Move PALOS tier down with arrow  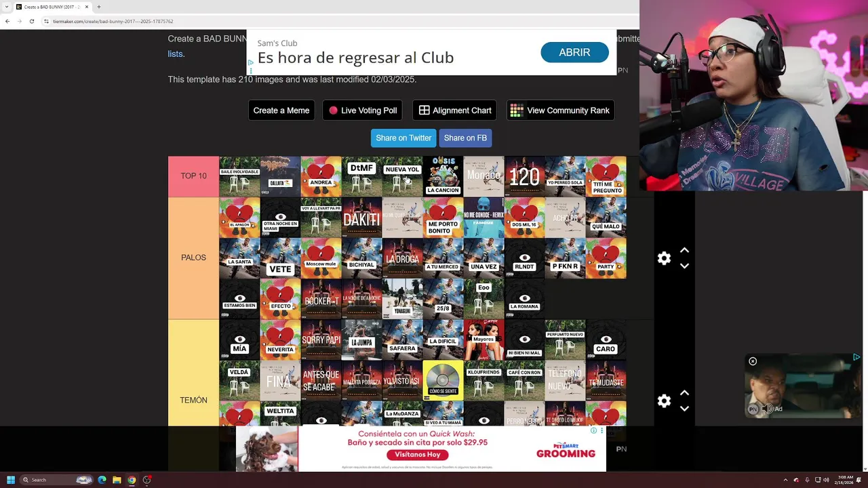(x=684, y=266)
